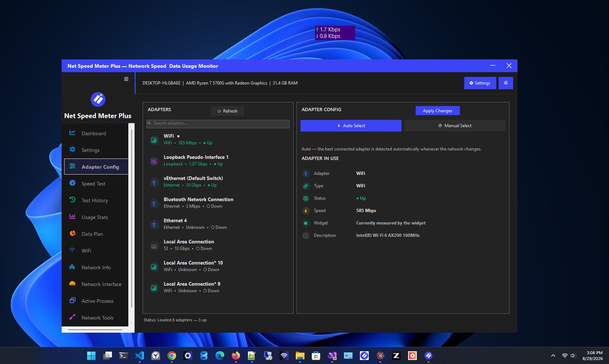
Task: Click the Network Interface orange icon
Action: pos(73,284)
